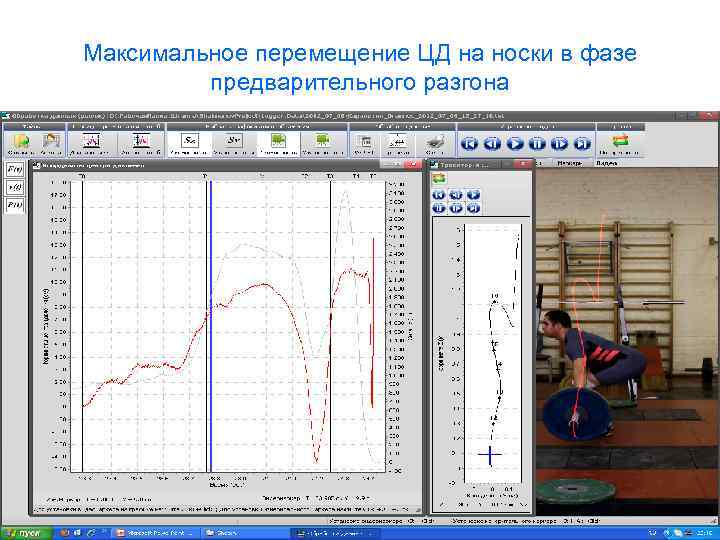Open the Windows Пуск start button
720x540 pixels.
[26, 533]
